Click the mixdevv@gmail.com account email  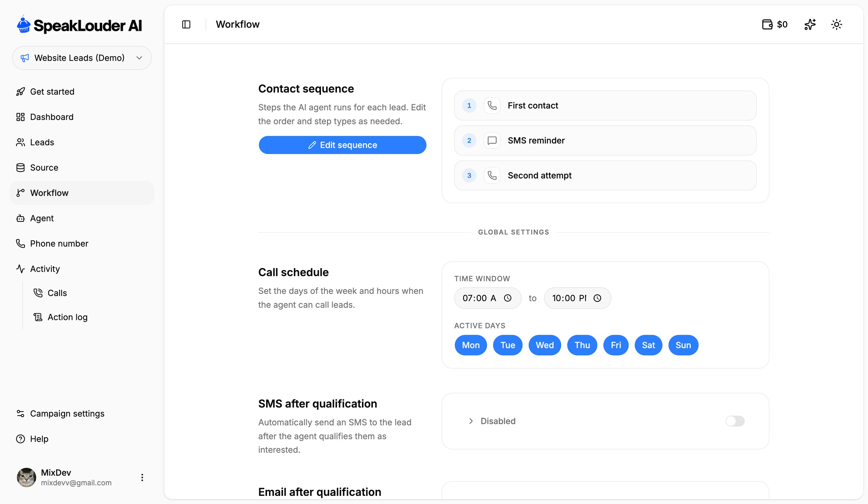76,483
